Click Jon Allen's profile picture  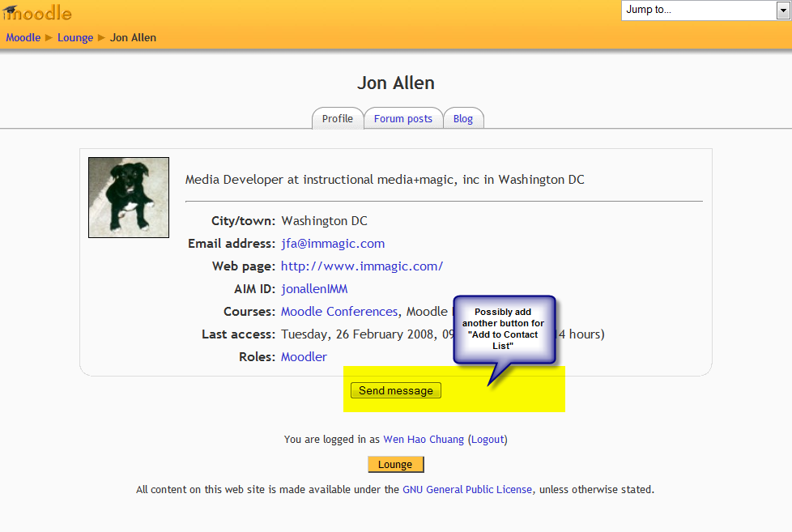click(129, 198)
